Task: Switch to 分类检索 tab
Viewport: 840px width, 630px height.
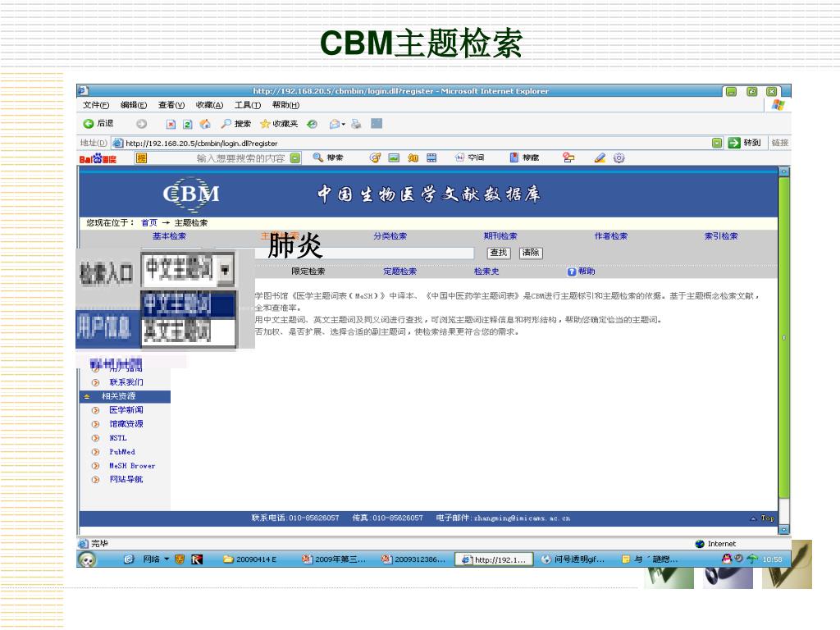Action: click(390, 236)
